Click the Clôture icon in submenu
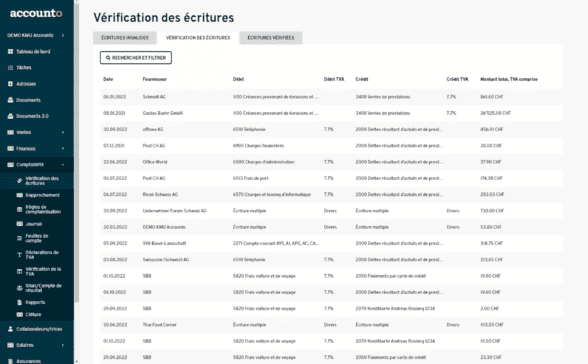The width and height of the screenshot is (588, 364). point(20,315)
